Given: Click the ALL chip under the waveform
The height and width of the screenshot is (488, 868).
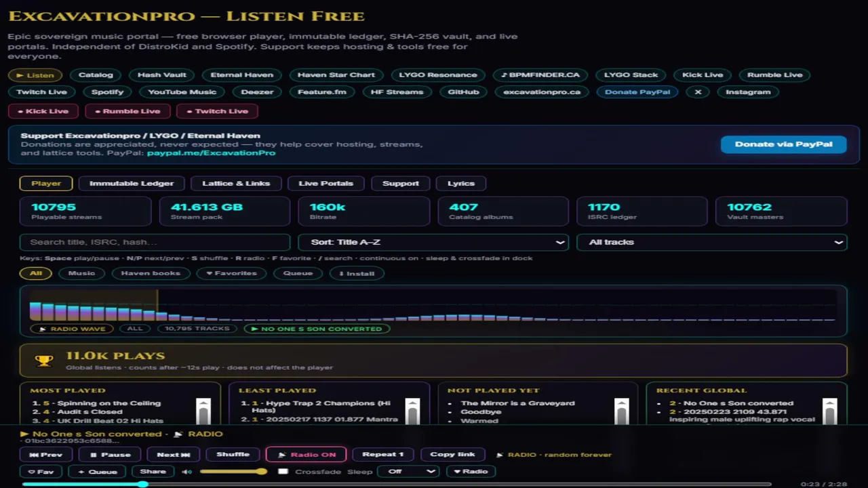Looking at the screenshot, I should coord(135,329).
